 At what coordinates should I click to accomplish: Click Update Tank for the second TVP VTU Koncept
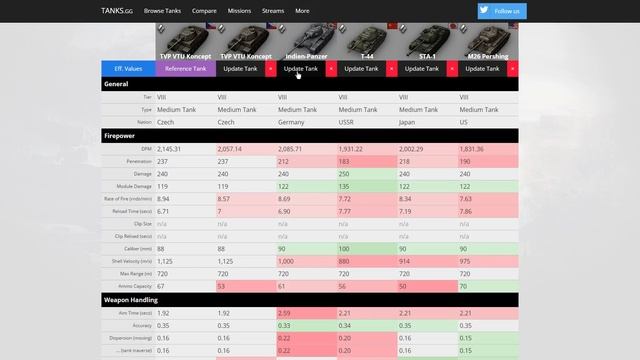click(x=240, y=69)
